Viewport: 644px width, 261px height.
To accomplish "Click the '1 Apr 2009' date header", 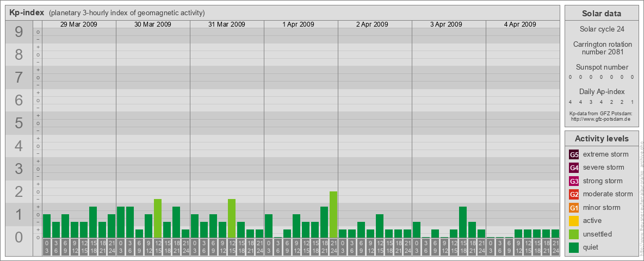I will [298, 24].
